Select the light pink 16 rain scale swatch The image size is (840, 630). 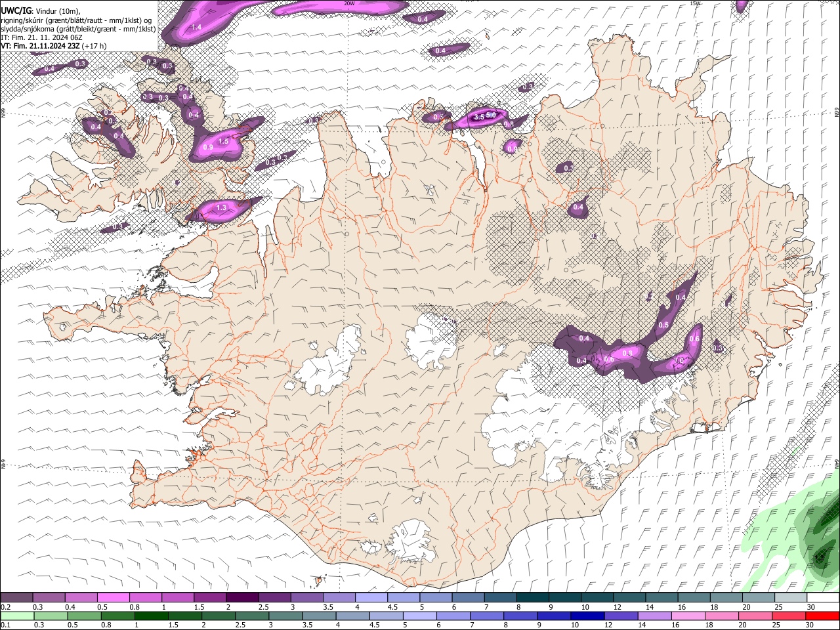688,616
